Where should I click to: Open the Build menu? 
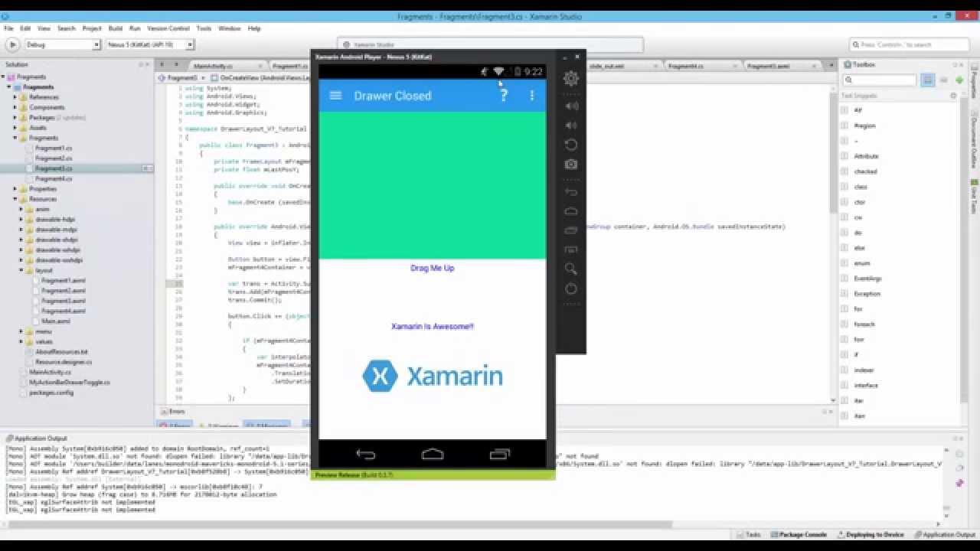tap(115, 28)
